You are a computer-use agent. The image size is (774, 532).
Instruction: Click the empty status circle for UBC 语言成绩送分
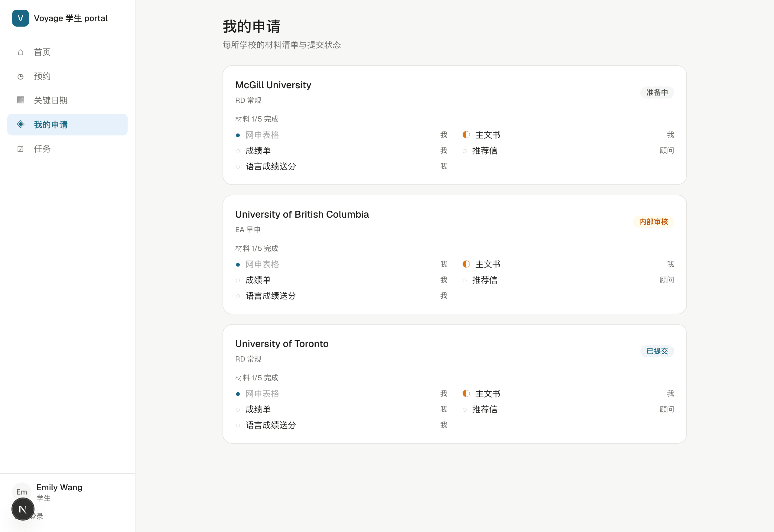coord(238,296)
